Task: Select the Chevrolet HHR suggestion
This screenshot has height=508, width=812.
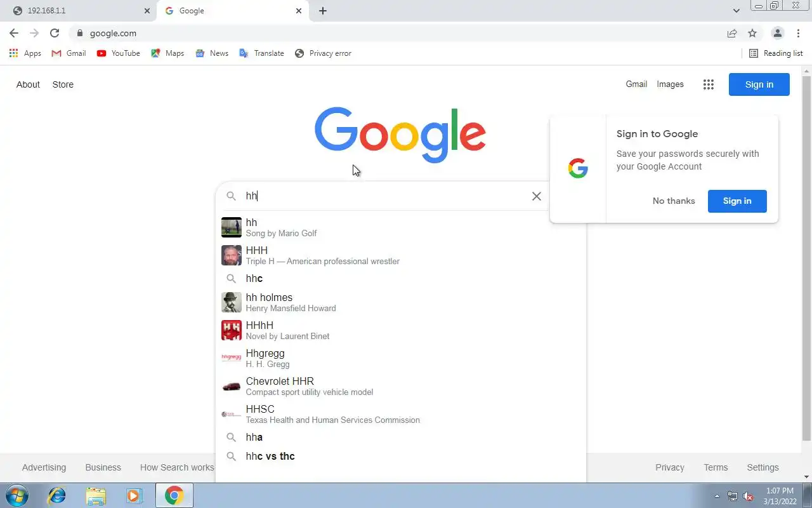Action: [x=401, y=386]
